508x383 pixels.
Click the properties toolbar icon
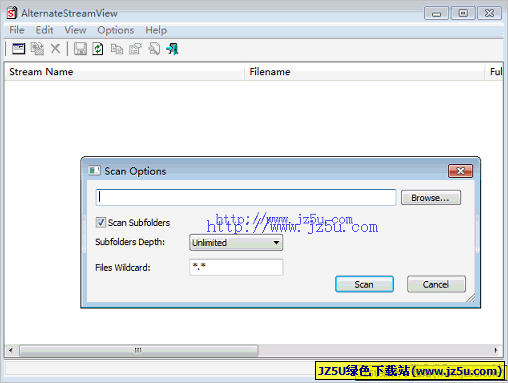(135, 49)
